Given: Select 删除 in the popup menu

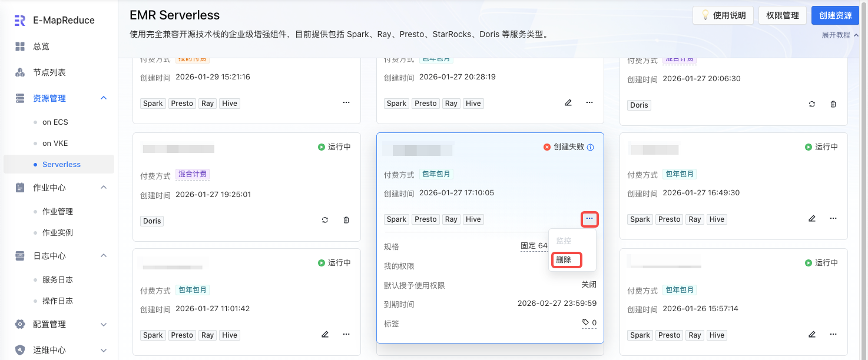Looking at the screenshot, I should click(x=564, y=259).
